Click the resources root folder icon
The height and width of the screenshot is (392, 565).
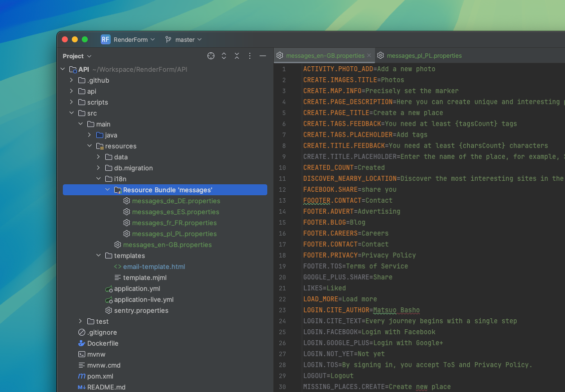pyautogui.click(x=100, y=146)
